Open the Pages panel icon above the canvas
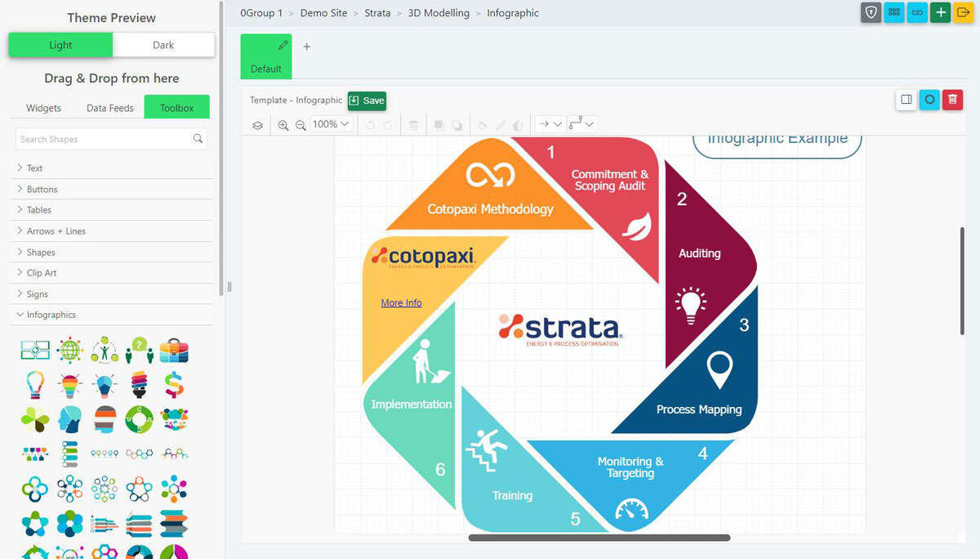 click(906, 99)
